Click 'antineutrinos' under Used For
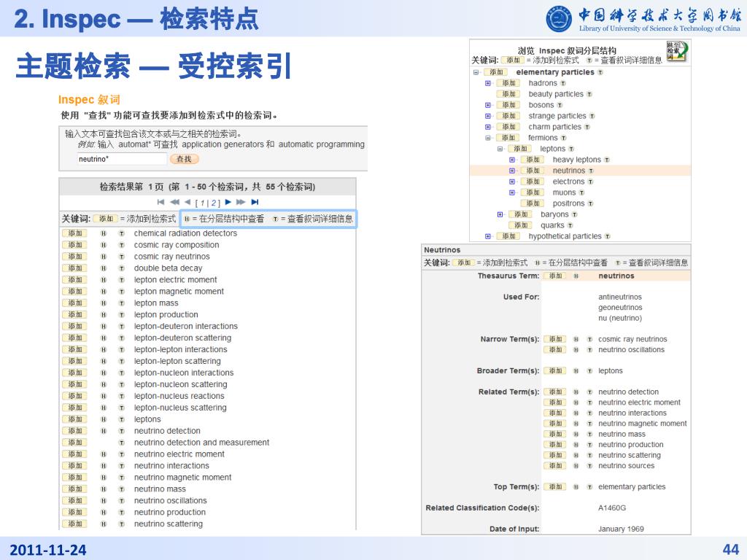747x560 pixels. 620,297
